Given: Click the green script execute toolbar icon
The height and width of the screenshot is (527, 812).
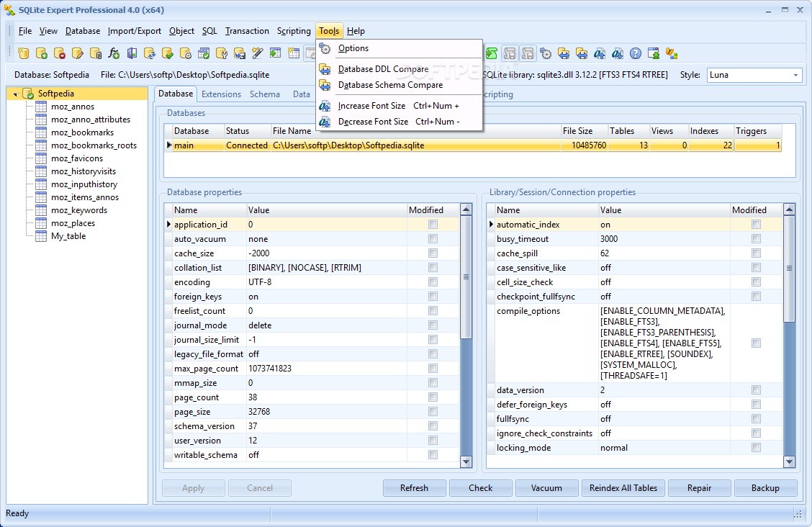Looking at the screenshot, I should click(492, 53).
